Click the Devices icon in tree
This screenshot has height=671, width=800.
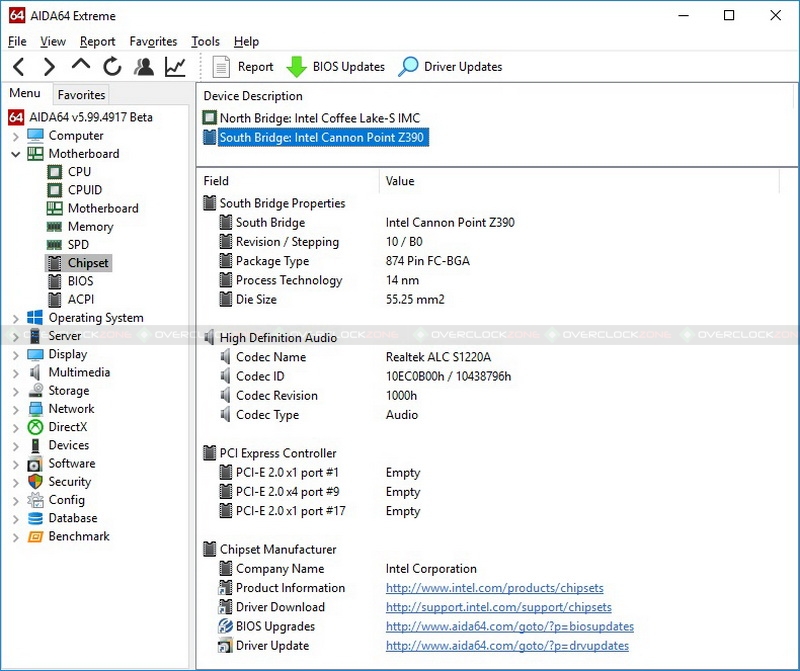tap(35, 445)
